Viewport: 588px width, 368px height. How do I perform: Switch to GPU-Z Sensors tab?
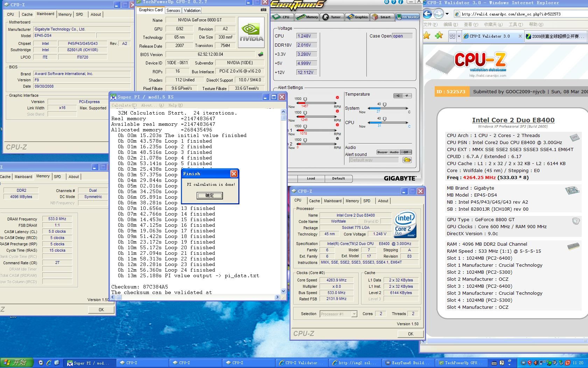[x=173, y=11]
